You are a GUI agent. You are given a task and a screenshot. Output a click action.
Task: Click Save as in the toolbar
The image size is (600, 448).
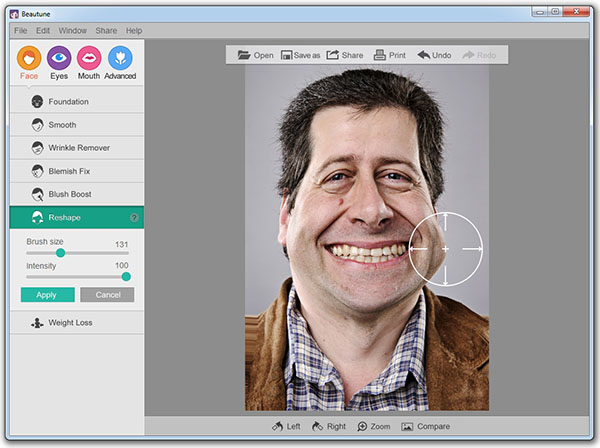tap(300, 55)
